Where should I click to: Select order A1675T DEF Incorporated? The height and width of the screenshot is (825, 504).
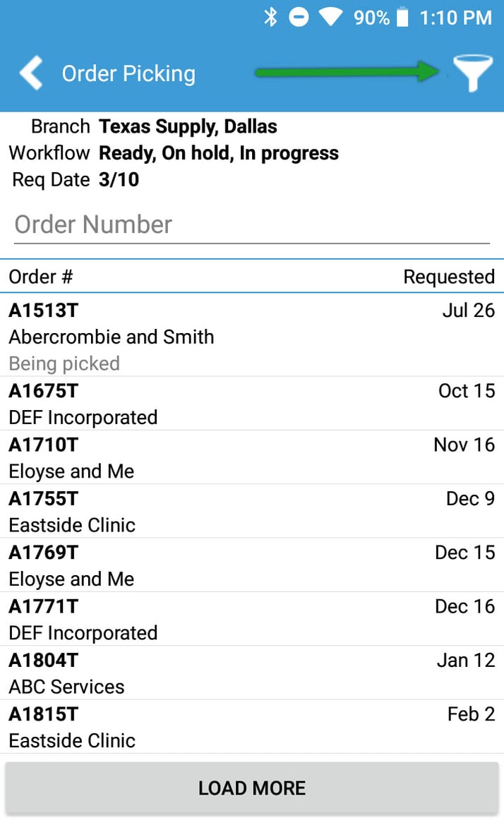[x=251, y=404]
